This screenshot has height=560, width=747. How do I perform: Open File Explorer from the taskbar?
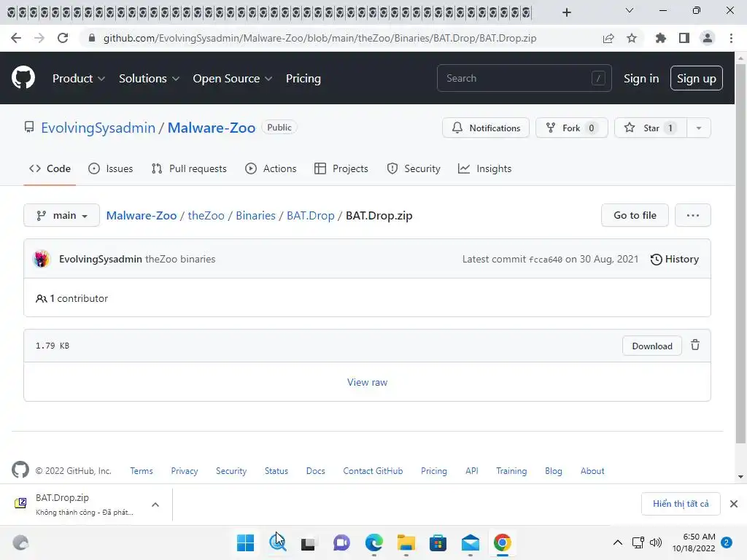point(406,542)
